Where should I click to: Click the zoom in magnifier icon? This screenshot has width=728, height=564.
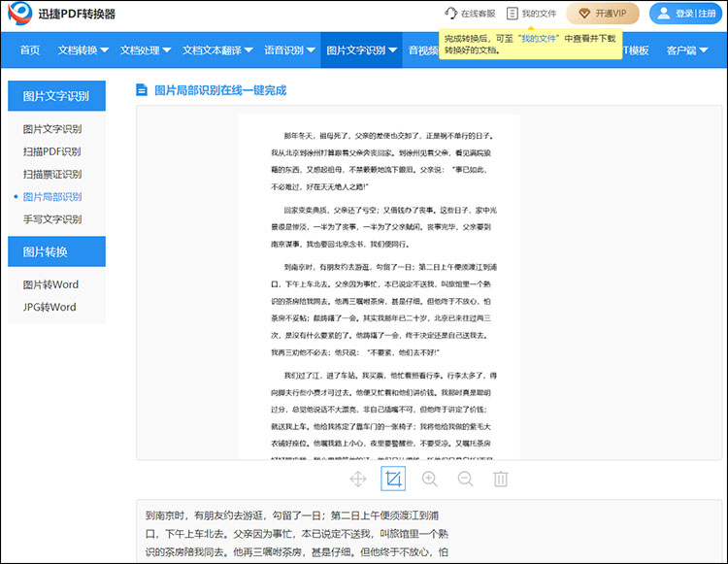tap(429, 479)
